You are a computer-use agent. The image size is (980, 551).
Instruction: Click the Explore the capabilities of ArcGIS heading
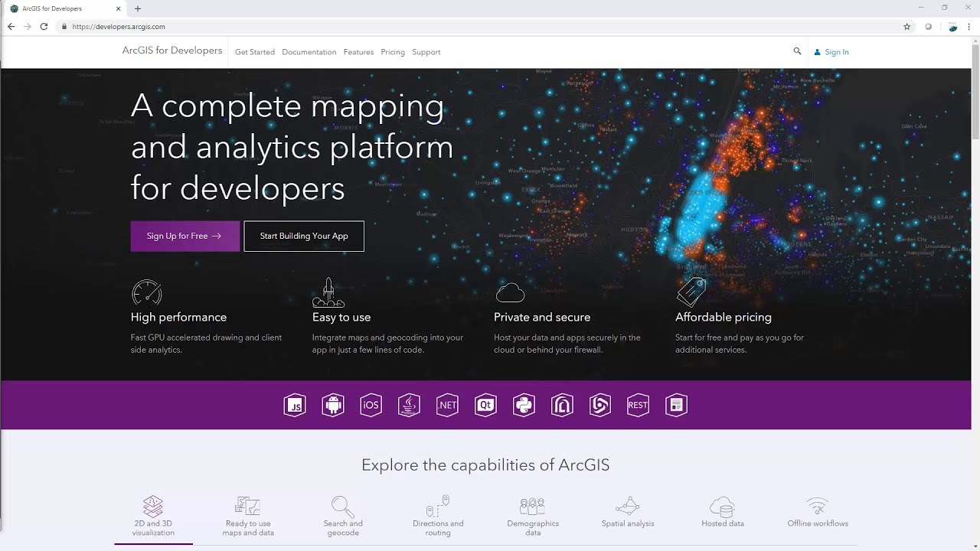coord(485,465)
